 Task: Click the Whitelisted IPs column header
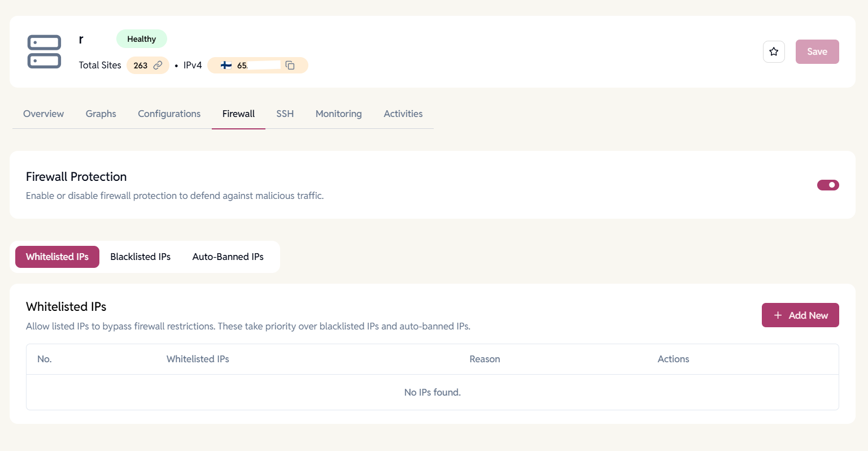[x=198, y=359]
